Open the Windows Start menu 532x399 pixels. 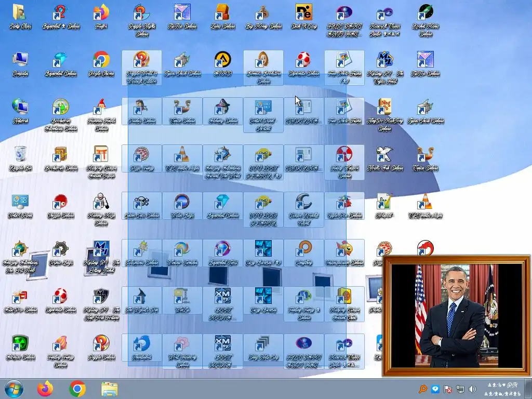pyautogui.click(x=14, y=389)
